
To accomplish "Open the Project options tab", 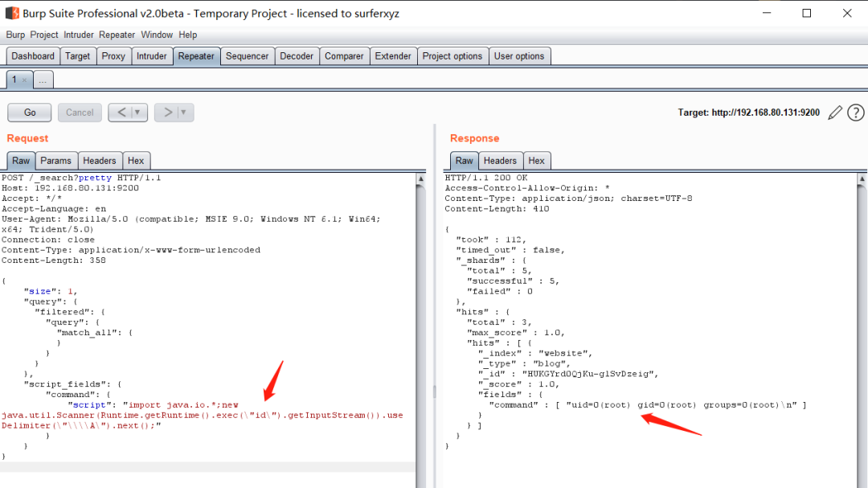I will [x=452, y=56].
